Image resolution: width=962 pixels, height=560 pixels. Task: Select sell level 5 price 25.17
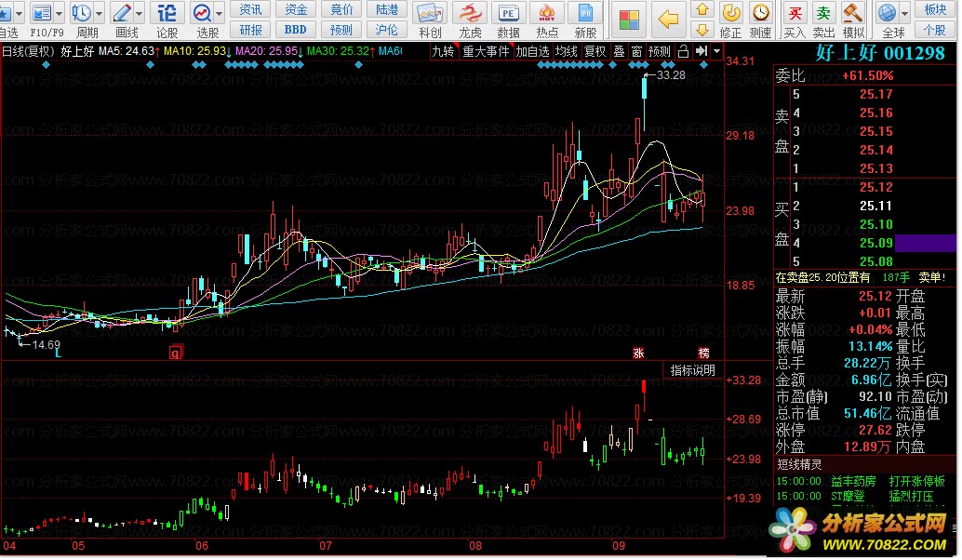click(875, 95)
